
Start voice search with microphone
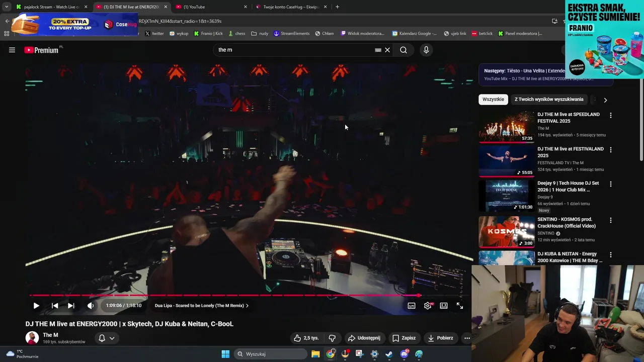(426, 50)
